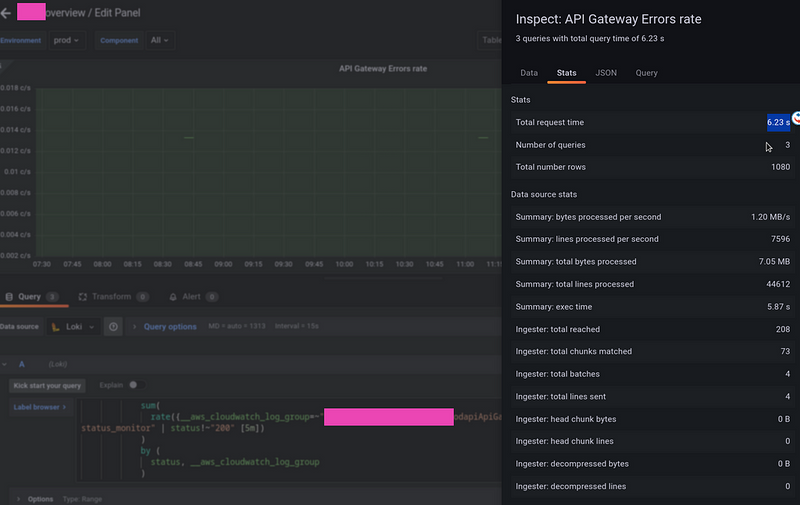This screenshot has width=800, height=505.
Task: Click the Environment label
Action: click(20, 40)
